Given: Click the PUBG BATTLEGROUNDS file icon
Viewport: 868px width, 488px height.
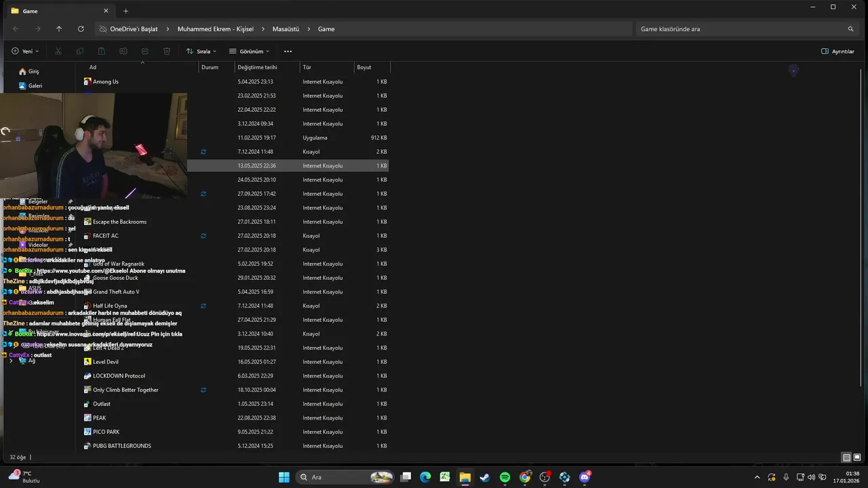Looking at the screenshot, I should pyautogui.click(x=87, y=446).
